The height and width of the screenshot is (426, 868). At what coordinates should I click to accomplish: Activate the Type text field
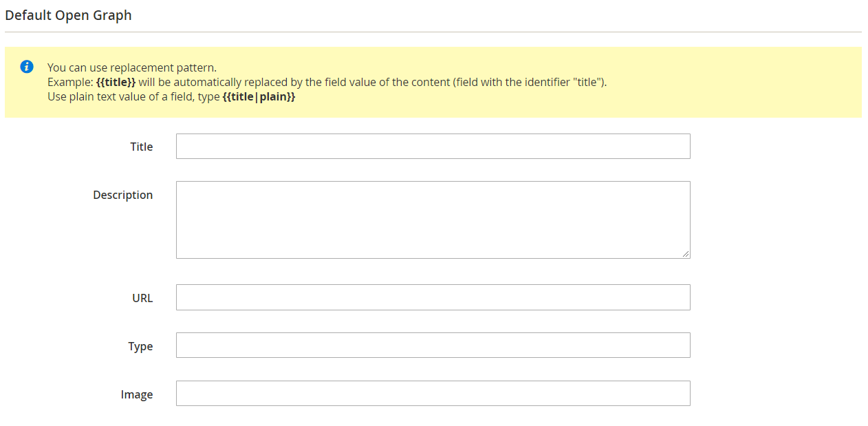coord(433,345)
